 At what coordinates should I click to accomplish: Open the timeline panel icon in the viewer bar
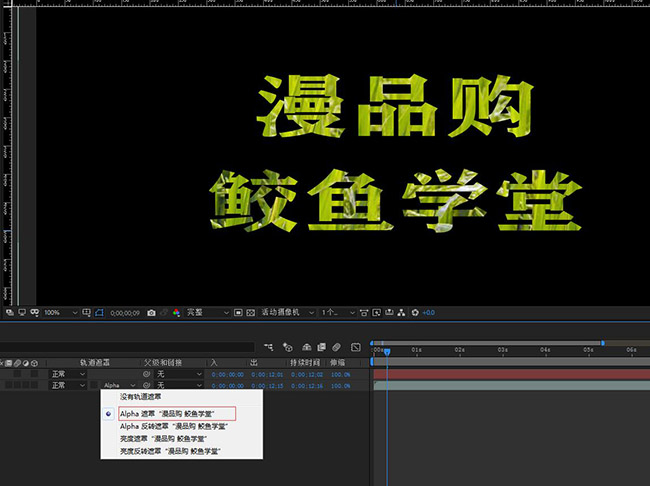[389, 312]
